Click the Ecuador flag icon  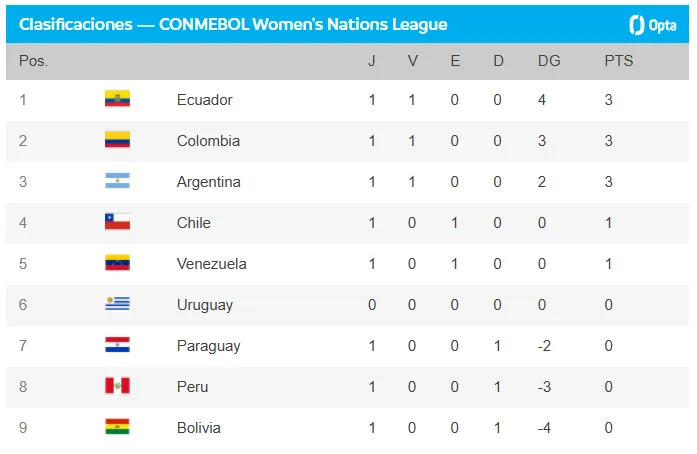pos(117,99)
